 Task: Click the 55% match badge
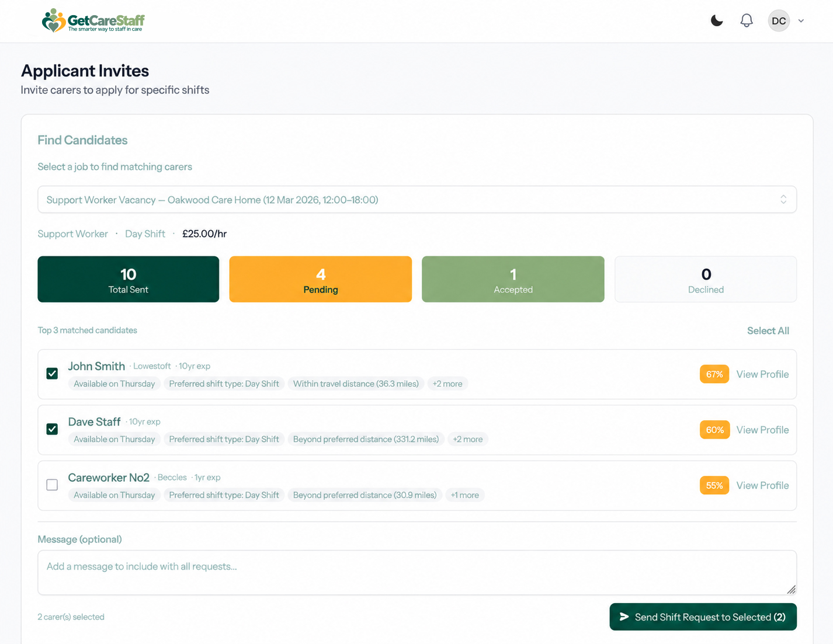pyautogui.click(x=714, y=485)
